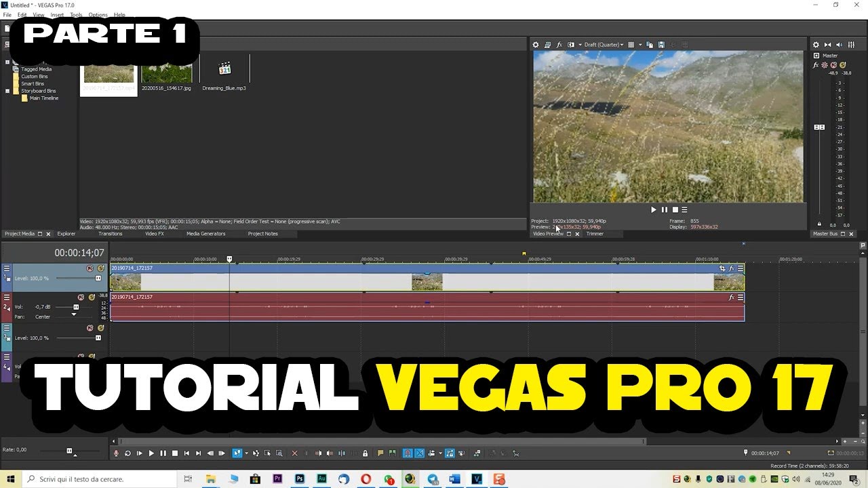Open the split screen view dropdown arrow
868x488 pixels.
tap(580, 45)
